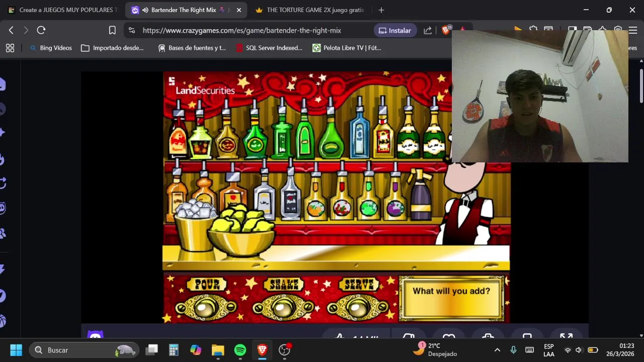Open the Bing Vídeos bookmark
644x362 pixels.
(51, 48)
